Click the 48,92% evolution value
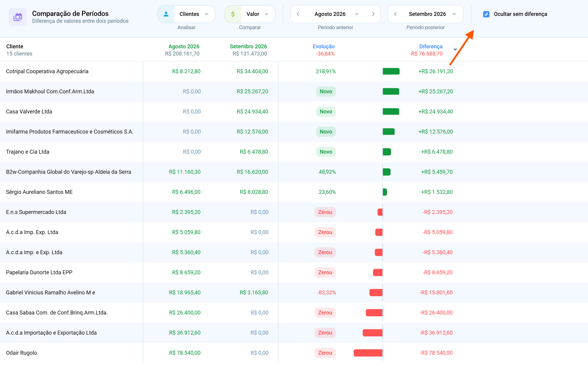This screenshot has height=370, width=588. point(327,172)
